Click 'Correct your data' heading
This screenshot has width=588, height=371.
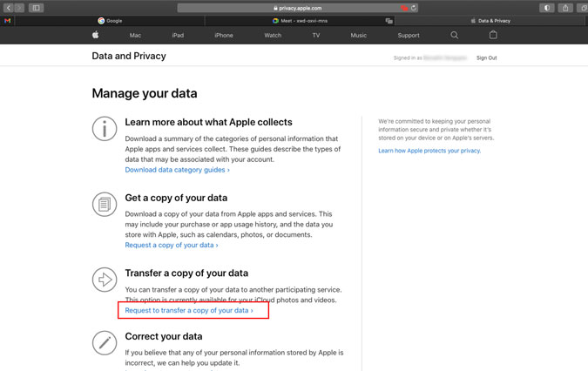pos(164,336)
